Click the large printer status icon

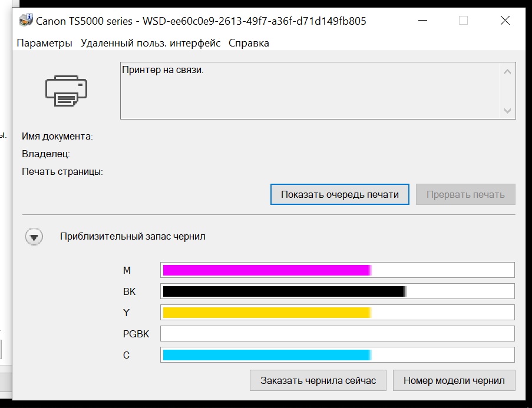click(x=66, y=91)
